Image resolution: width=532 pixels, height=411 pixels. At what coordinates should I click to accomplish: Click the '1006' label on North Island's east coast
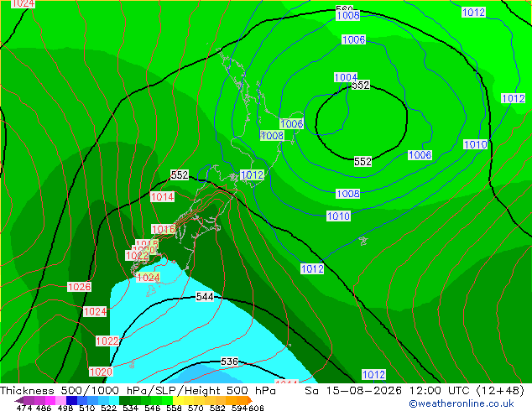(x=292, y=123)
